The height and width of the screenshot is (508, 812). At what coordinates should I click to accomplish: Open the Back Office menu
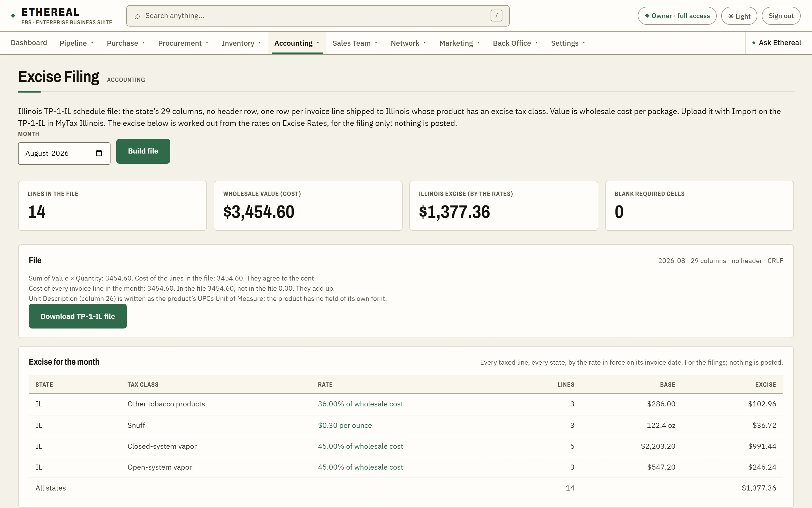tap(515, 43)
